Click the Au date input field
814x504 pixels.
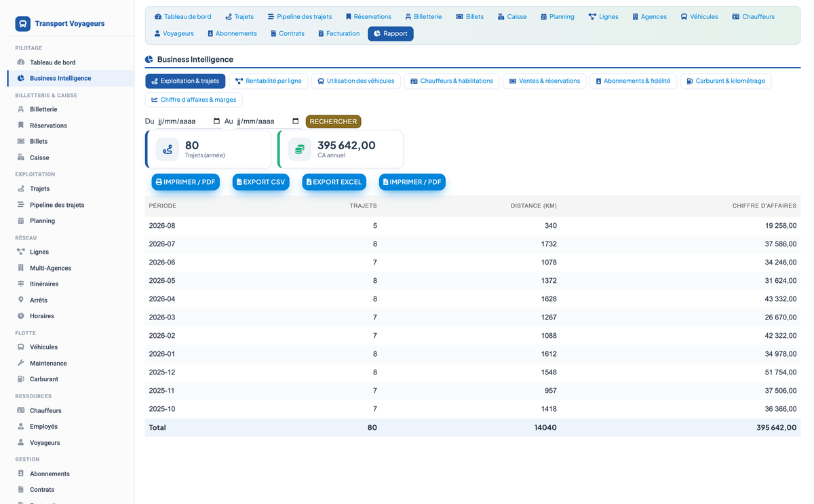pyautogui.click(x=268, y=121)
